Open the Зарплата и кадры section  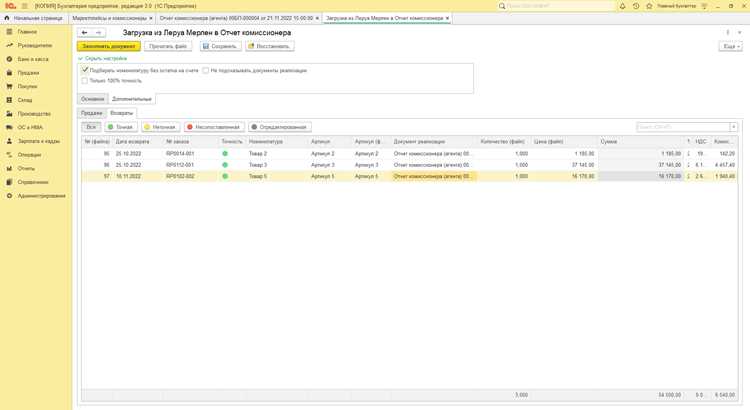coord(38,141)
